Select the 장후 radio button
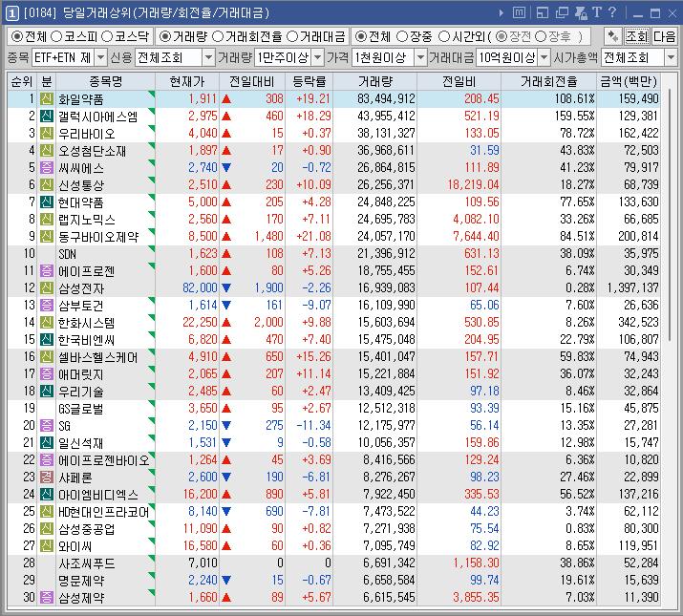683x616 pixels. [541, 36]
